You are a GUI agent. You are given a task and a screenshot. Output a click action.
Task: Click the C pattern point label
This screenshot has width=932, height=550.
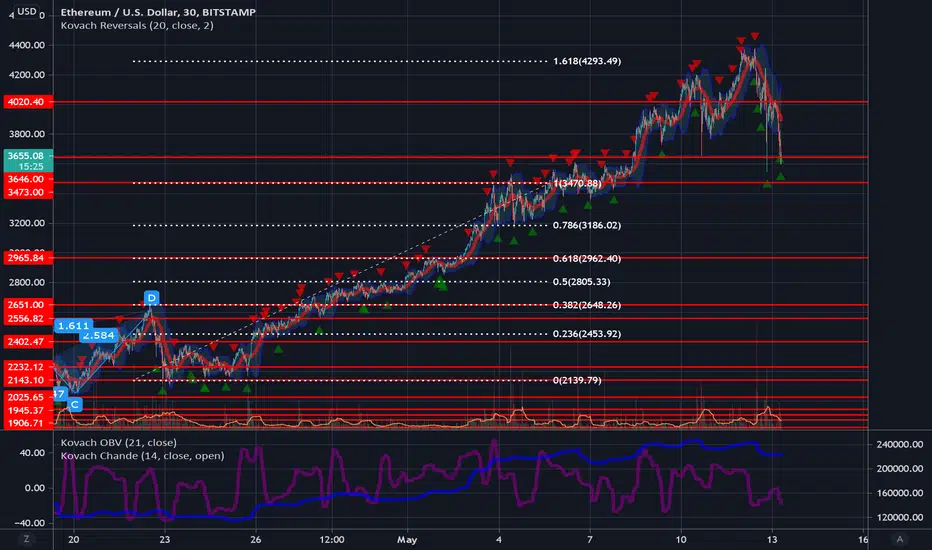click(74, 404)
